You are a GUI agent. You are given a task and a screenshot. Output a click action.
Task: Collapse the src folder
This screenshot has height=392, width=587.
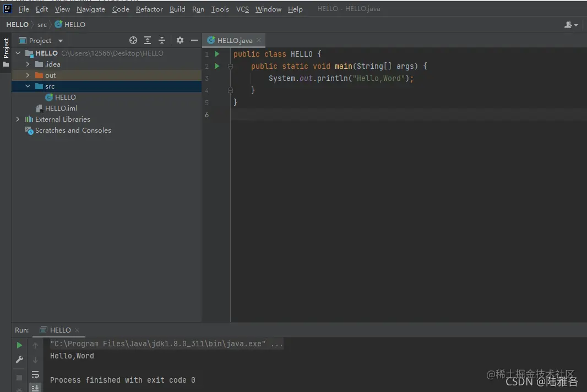[x=28, y=86]
